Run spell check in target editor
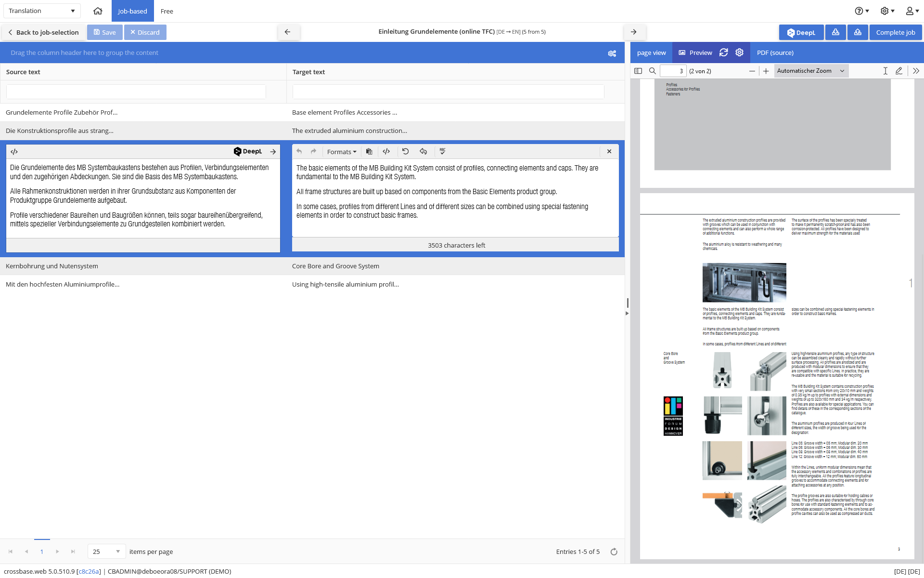Screen dimensions: 924x578 point(443,151)
